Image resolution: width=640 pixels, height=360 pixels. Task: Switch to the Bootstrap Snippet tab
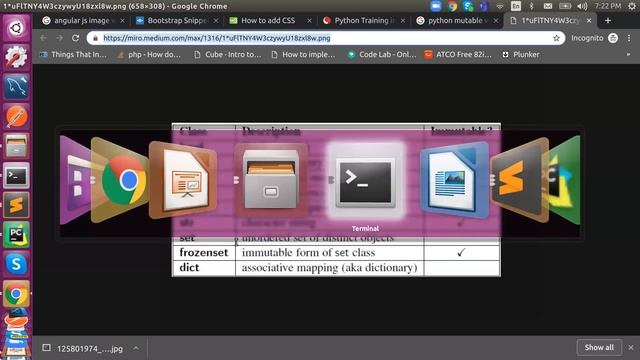coord(176,20)
